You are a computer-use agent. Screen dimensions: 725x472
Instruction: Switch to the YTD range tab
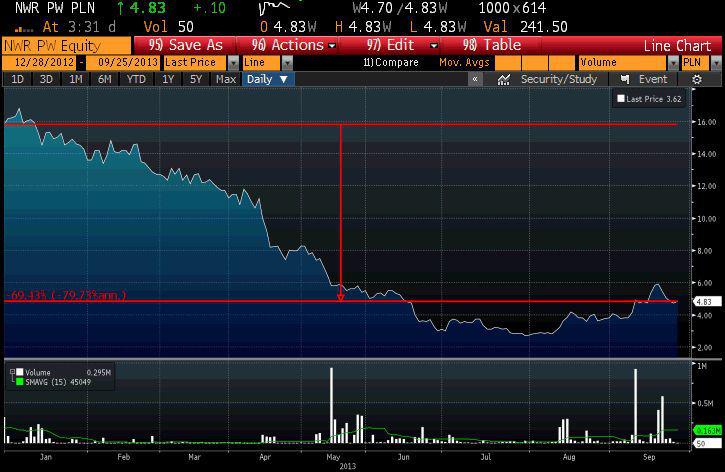click(x=135, y=79)
